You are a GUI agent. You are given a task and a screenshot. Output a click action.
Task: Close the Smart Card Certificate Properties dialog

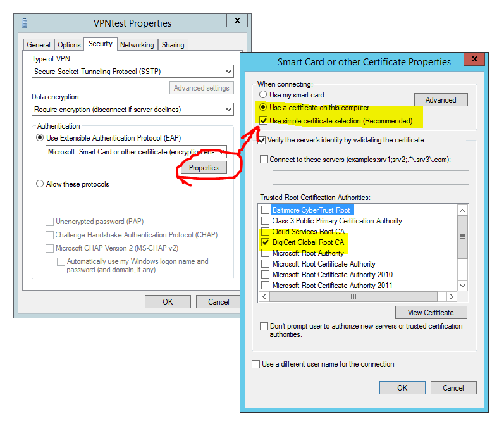click(474, 60)
